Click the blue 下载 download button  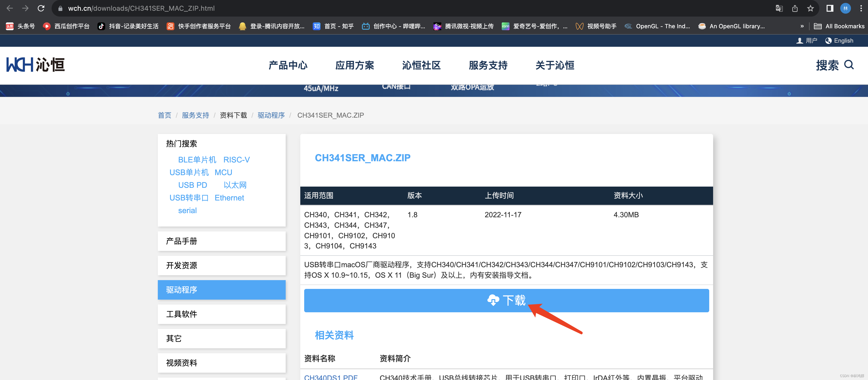click(506, 301)
